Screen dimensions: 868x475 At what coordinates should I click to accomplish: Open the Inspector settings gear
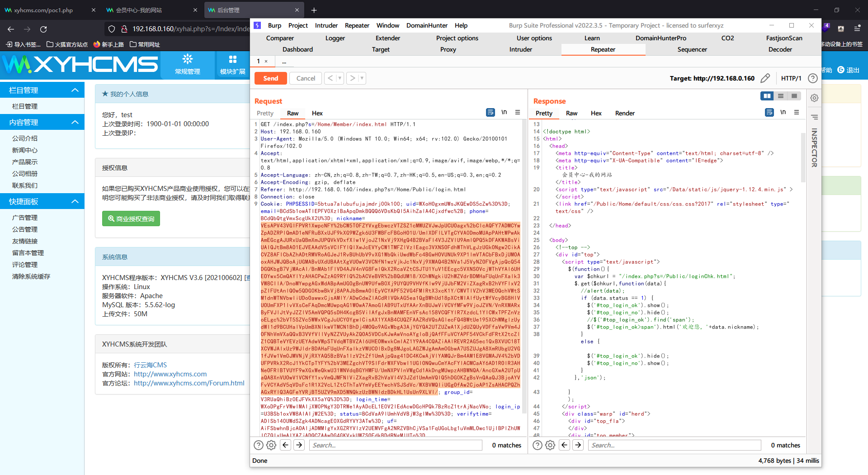pyautogui.click(x=814, y=98)
